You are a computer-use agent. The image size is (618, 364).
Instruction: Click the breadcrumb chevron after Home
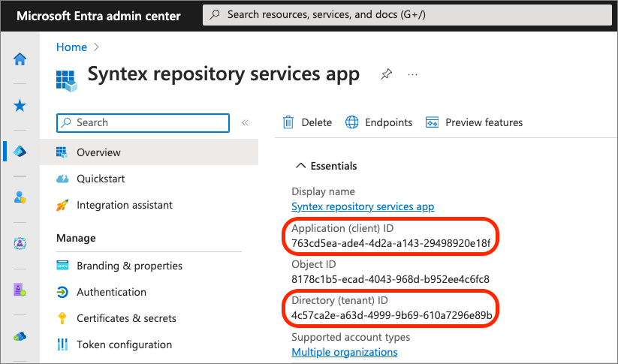97,47
